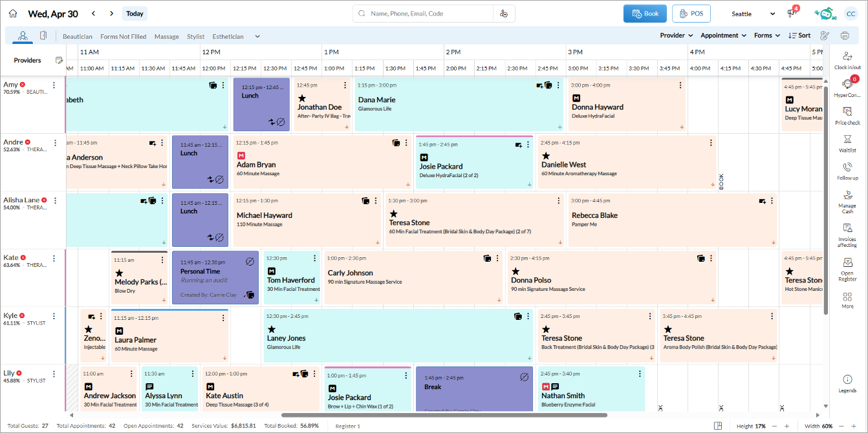The image size is (868, 433).
Task: Select Forms Not Filled filter tab
Action: pos(123,37)
